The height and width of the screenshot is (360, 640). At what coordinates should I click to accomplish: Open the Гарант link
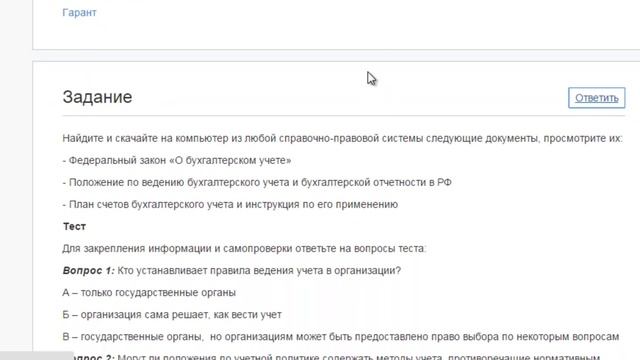click(79, 13)
